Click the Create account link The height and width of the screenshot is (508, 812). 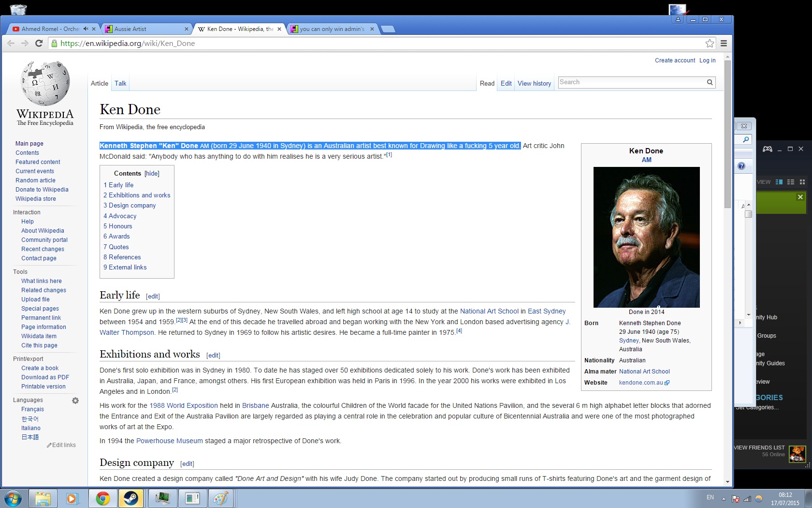tap(675, 60)
